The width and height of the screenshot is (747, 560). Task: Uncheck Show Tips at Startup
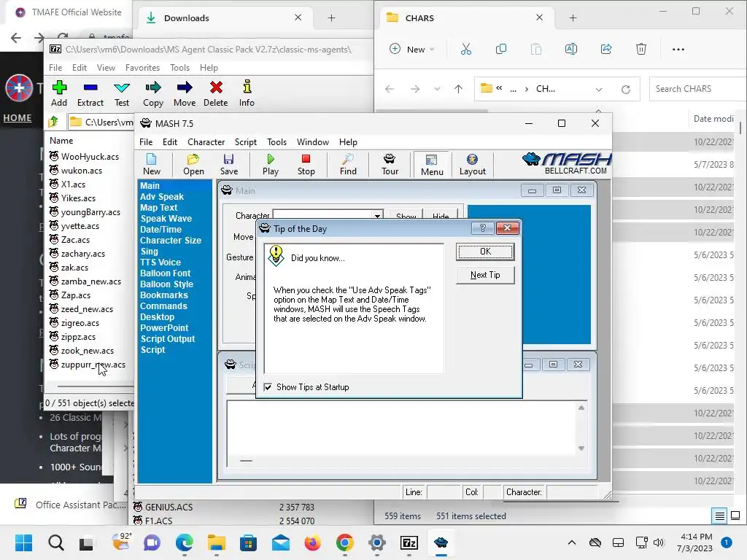[x=268, y=387]
